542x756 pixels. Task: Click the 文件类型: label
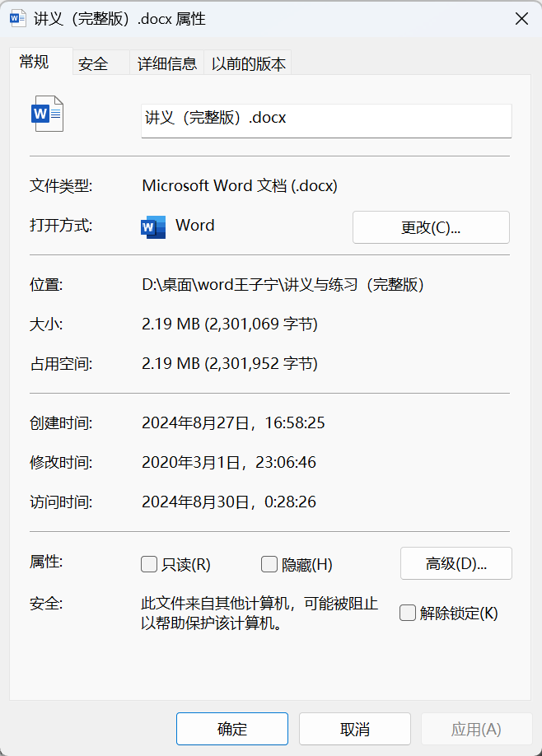pyautogui.click(x=61, y=185)
